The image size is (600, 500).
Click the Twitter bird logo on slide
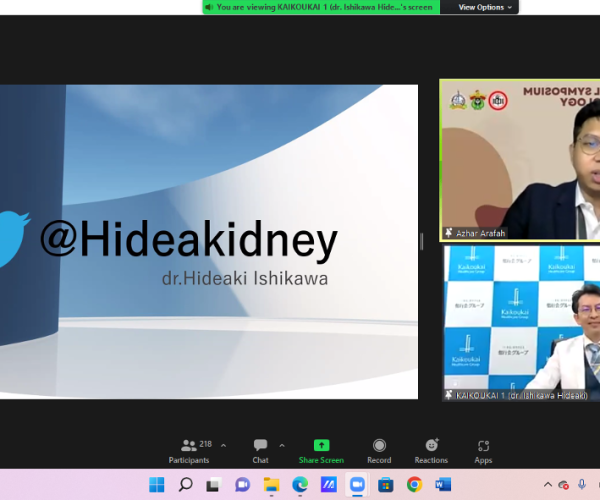click(15, 238)
